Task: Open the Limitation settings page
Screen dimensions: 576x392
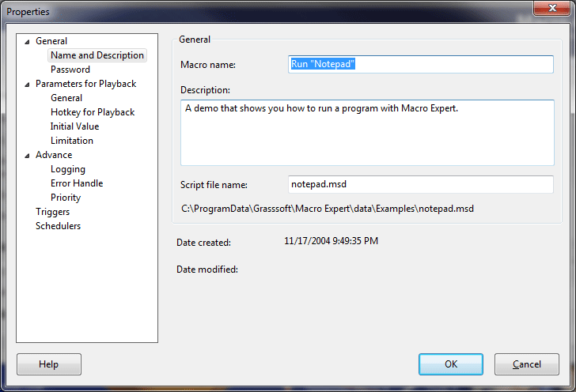Action: click(x=72, y=141)
